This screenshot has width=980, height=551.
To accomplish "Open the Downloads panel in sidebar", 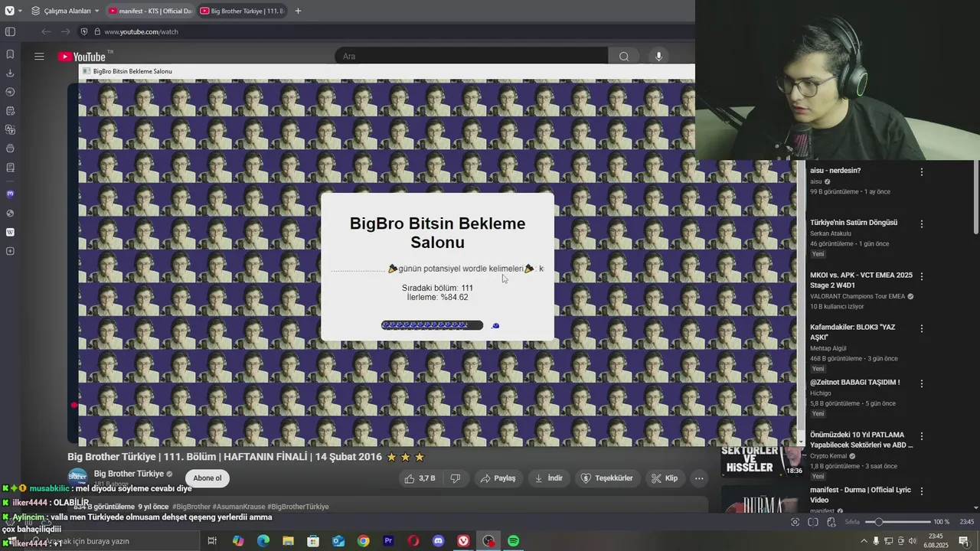I will coord(10,73).
